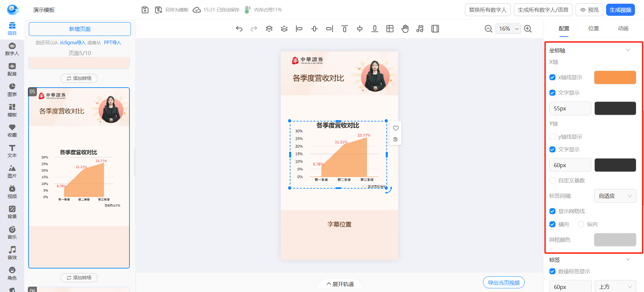Switch to the 位置 tab

pos(593,29)
